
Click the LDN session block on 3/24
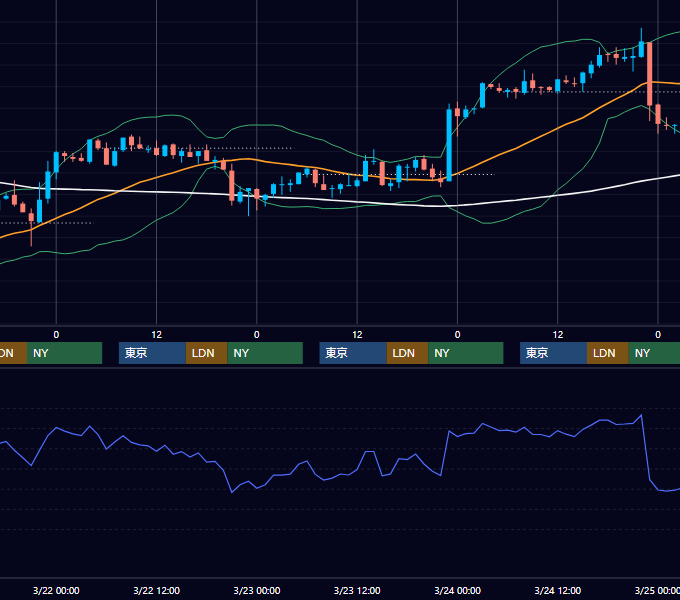(608, 353)
